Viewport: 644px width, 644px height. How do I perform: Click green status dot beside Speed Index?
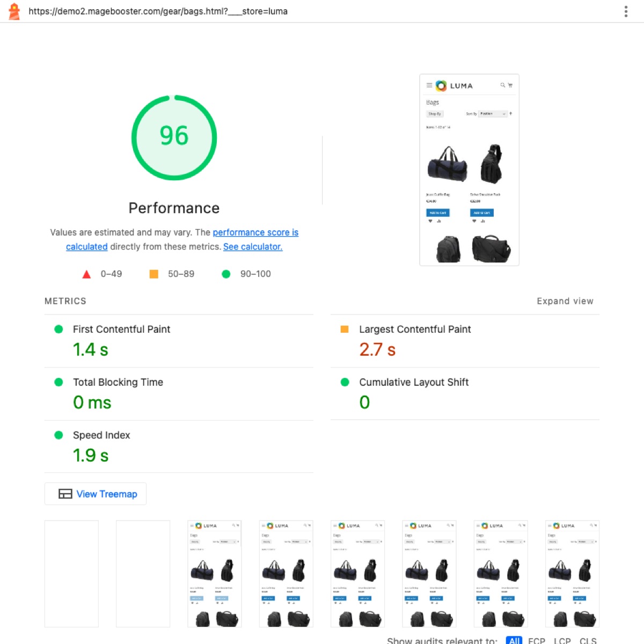pos(58,435)
